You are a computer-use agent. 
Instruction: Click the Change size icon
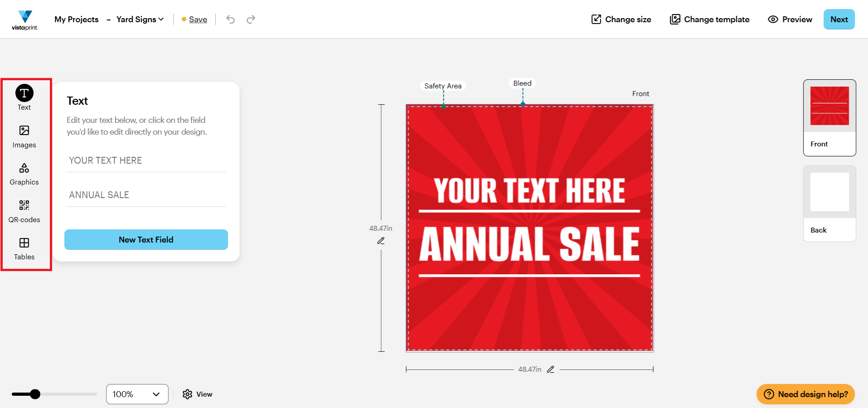596,19
